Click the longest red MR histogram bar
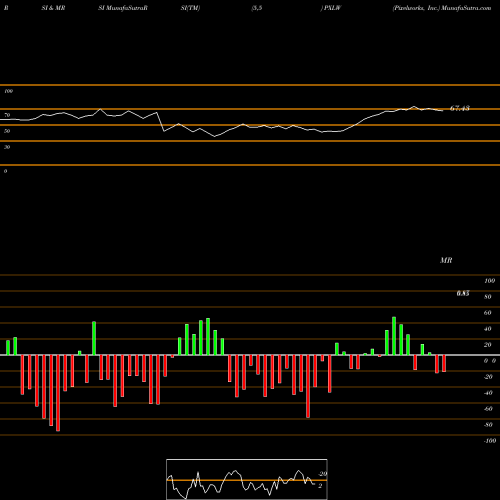 pyautogui.click(x=58, y=393)
